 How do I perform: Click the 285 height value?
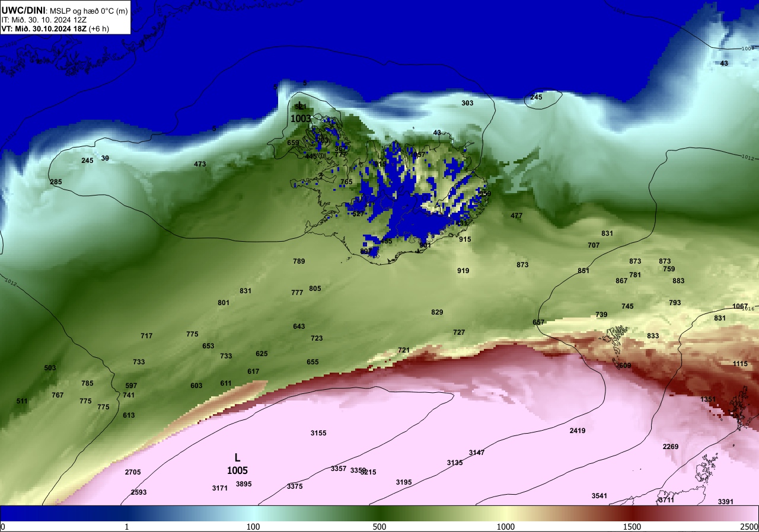click(x=56, y=182)
